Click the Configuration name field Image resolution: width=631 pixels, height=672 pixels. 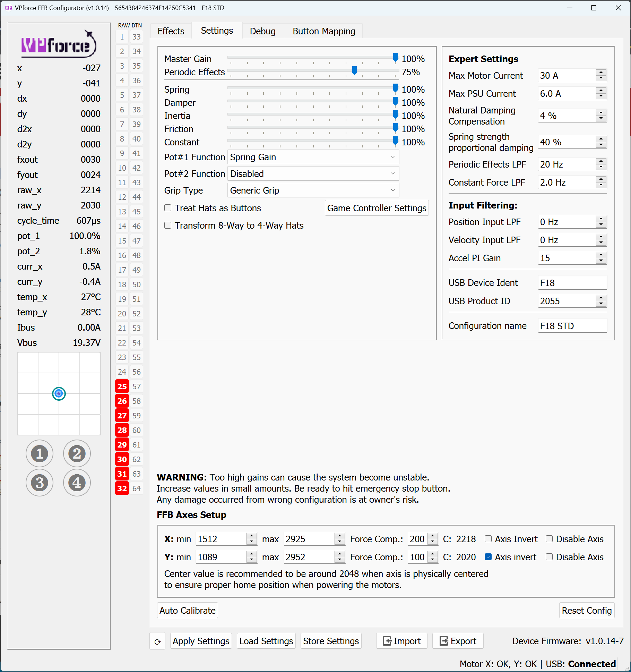tap(572, 326)
